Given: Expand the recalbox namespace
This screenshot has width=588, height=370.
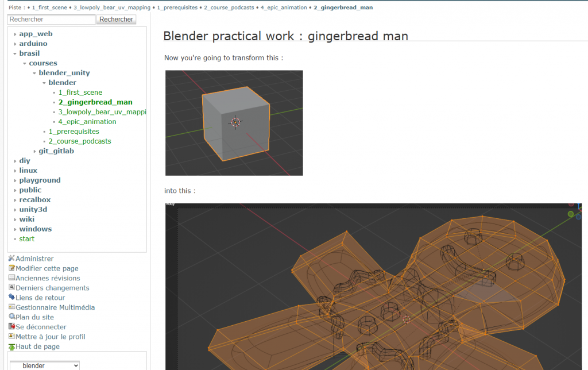Looking at the screenshot, I should pos(15,200).
